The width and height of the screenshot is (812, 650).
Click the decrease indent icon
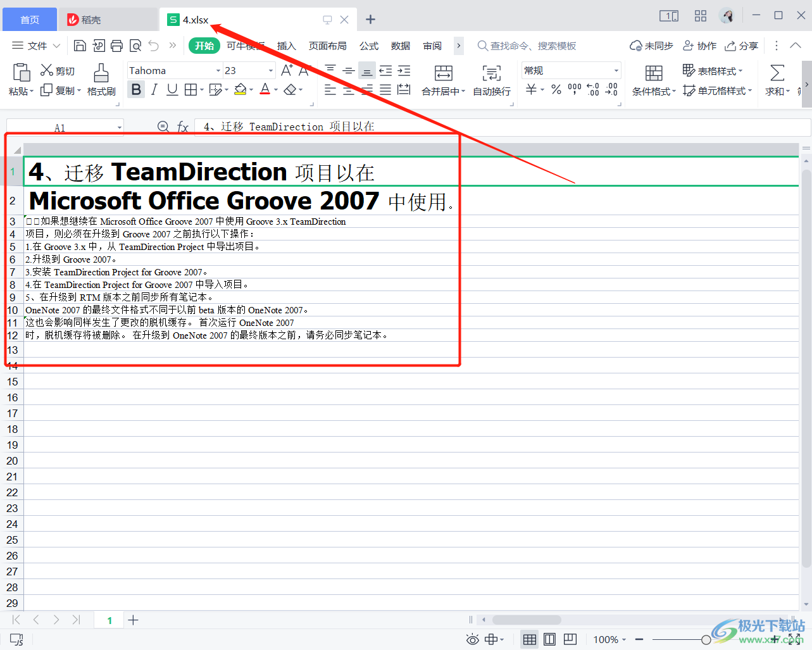(x=385, y=70)
